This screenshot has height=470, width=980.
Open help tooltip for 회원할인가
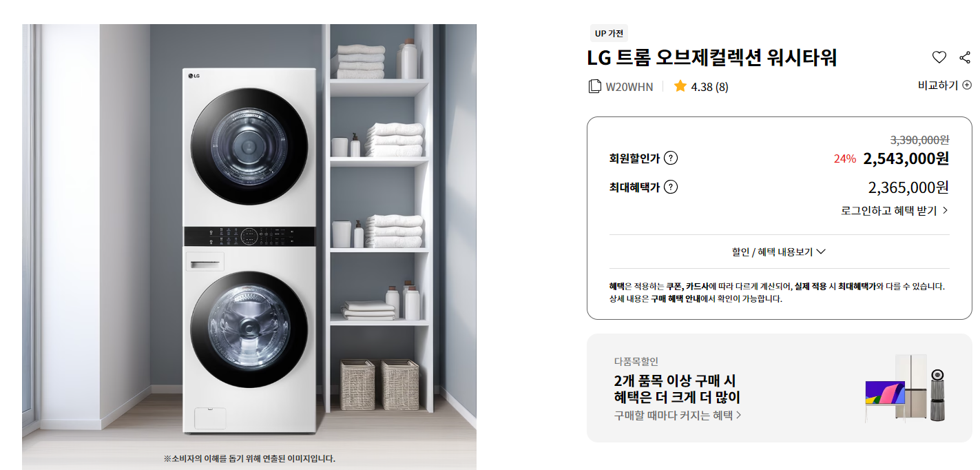click(x=671, y=158)
